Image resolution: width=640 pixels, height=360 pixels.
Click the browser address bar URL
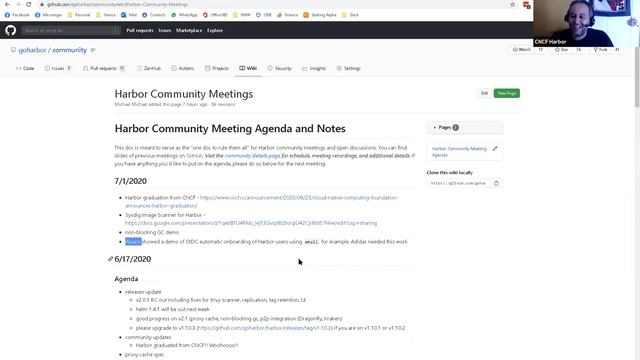(x=117, y=4)
